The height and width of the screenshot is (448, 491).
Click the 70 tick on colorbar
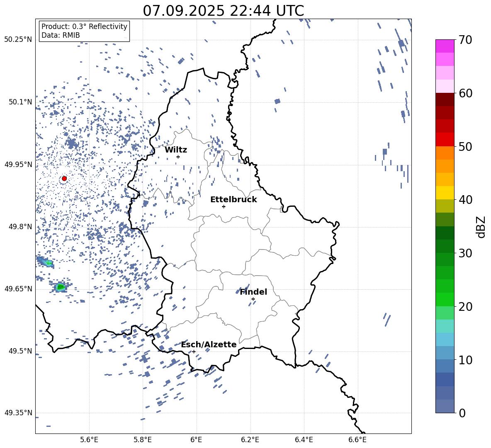pos(465,40)
